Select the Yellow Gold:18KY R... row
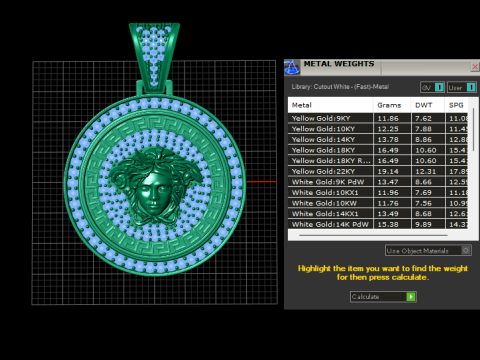Viewport: 480px width, 360px height. [x=378, y=161]
